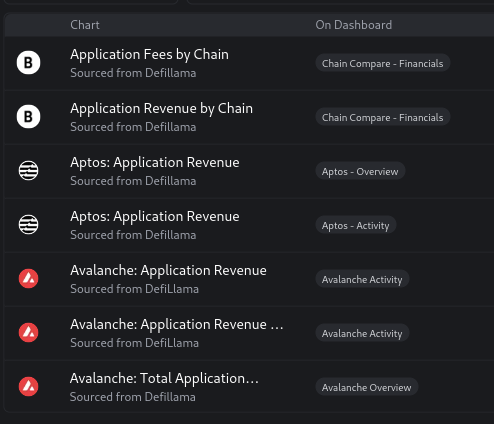Click the On Dashboard column header
Image resolution: width=494 pixels, height=424 pixels.
pyautogui.click(x=354, y=25)
